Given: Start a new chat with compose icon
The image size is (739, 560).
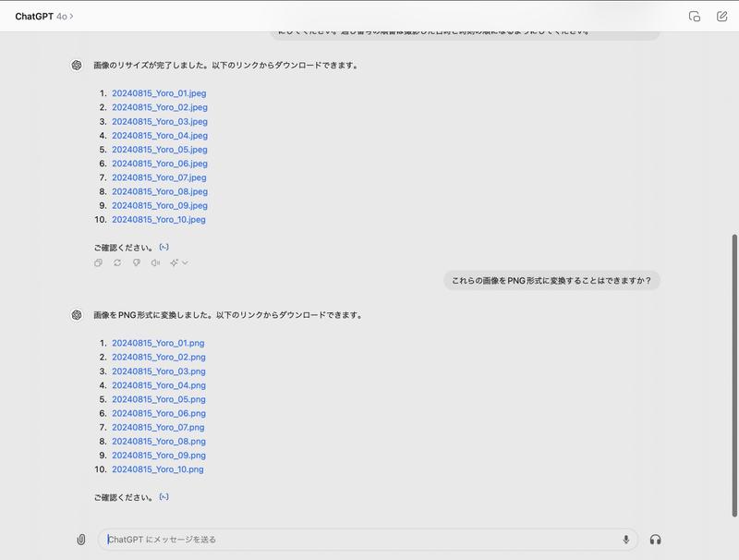Looking at the screenshot, I should [x=721, y=17].
